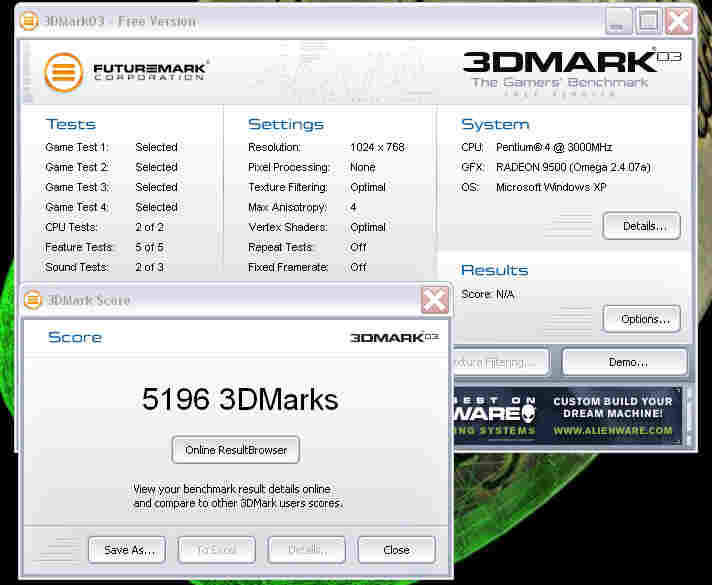The width and height of the screenshot is (712, 585).
Task: Click Repeat Tests value Off
Action: (358, 247)
